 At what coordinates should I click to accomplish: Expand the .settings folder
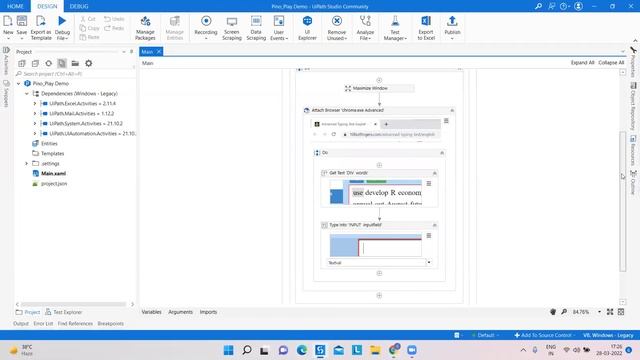tap(27, 163)
